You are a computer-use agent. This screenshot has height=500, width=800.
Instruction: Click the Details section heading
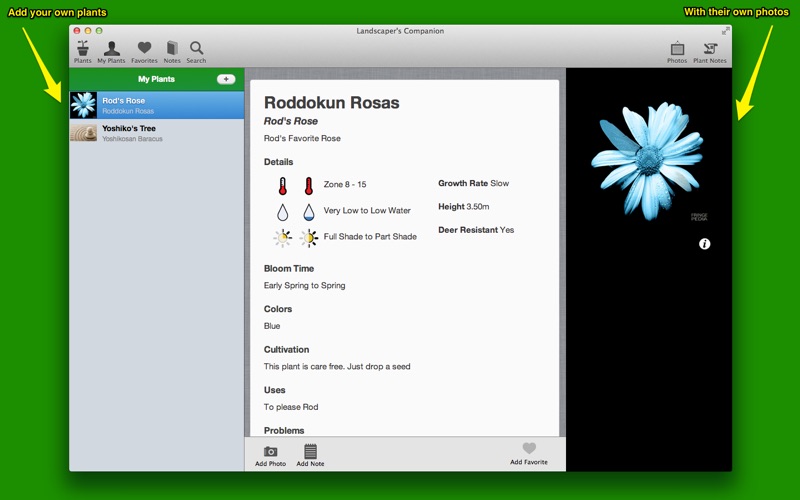(279, 162)
